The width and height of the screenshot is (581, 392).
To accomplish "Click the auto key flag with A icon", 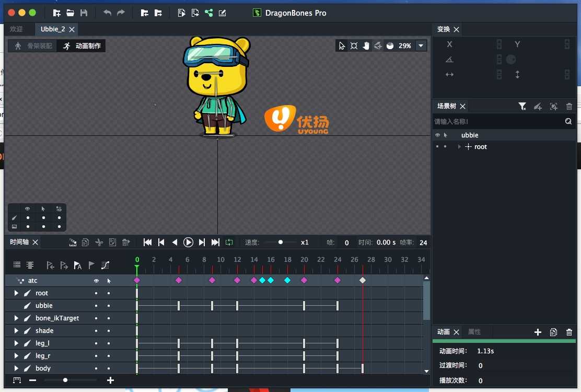I will 77,266.
